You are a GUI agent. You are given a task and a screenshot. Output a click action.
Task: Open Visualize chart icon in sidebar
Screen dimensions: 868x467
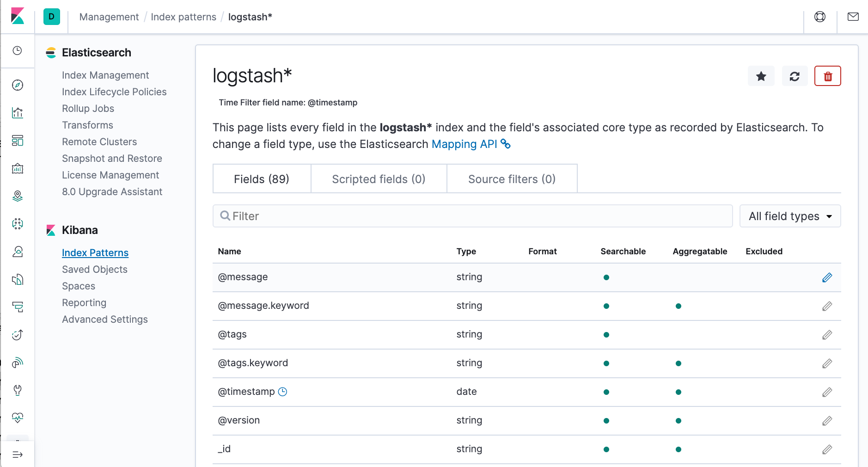tap(18, 113)
